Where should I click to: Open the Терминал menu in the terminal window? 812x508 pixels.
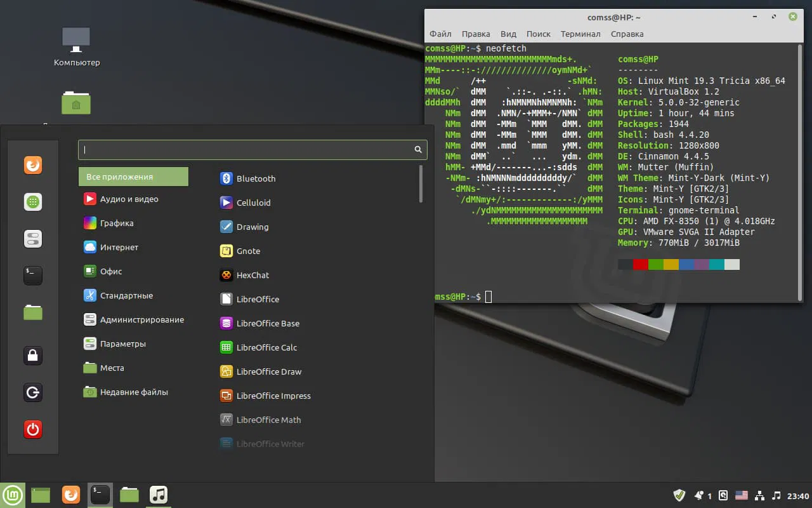[580, 34]
